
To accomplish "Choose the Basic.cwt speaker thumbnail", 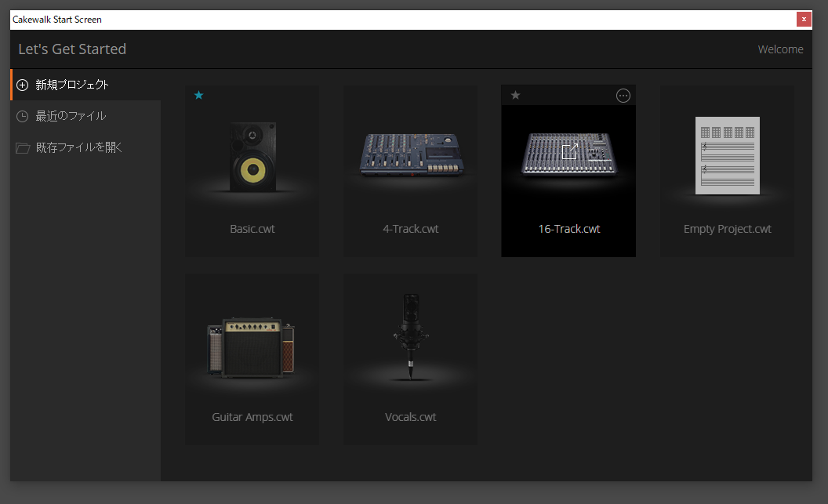I will click(252, 157).
